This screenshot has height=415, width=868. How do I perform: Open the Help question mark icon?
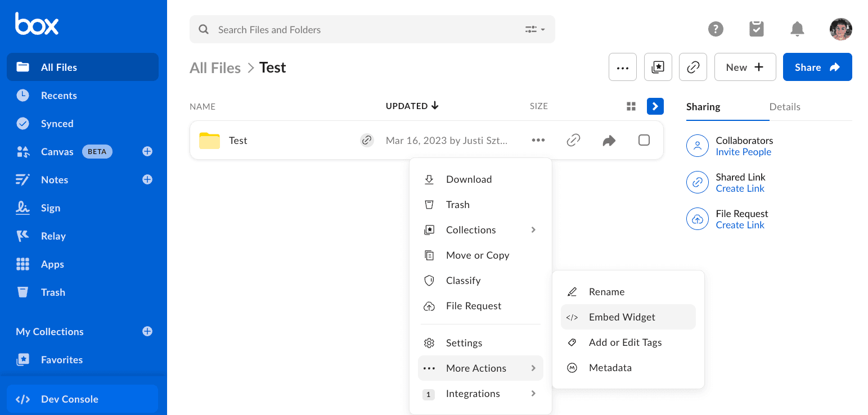716,29
